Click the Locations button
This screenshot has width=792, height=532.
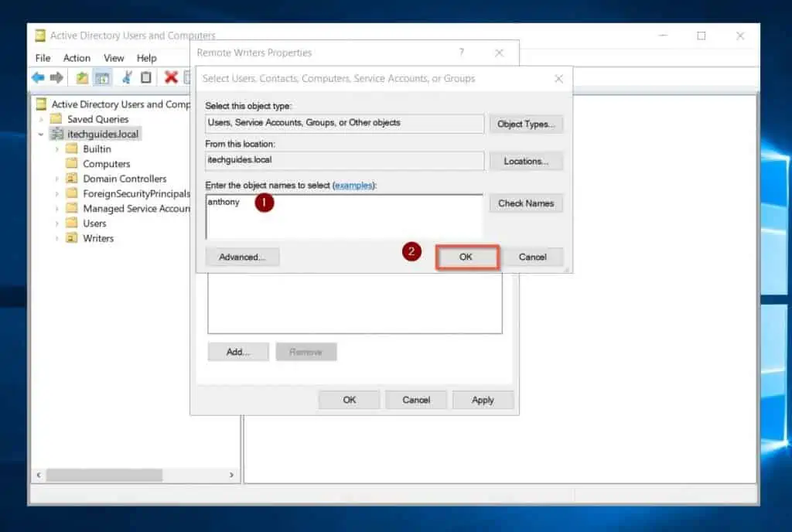pos(526,161)
